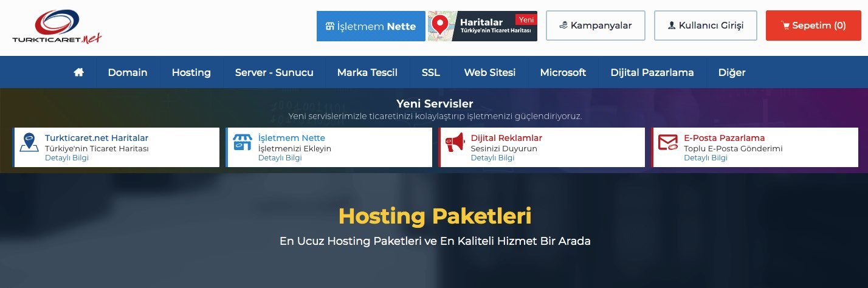Click the Kampanyalar button
The height and width of the screenshot is (288, 868).
pyautogui.click(x=596, y=26)
